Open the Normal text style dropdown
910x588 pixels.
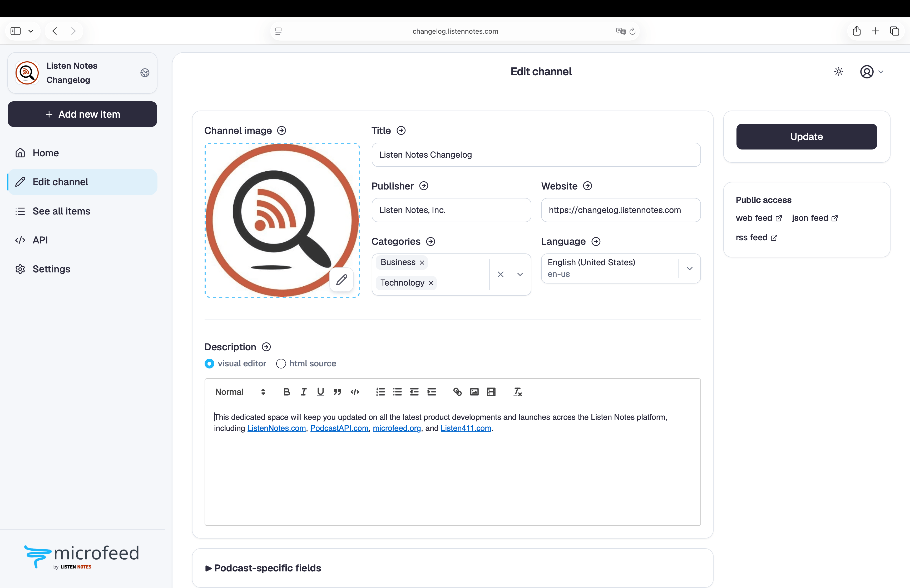click(240, 392)
